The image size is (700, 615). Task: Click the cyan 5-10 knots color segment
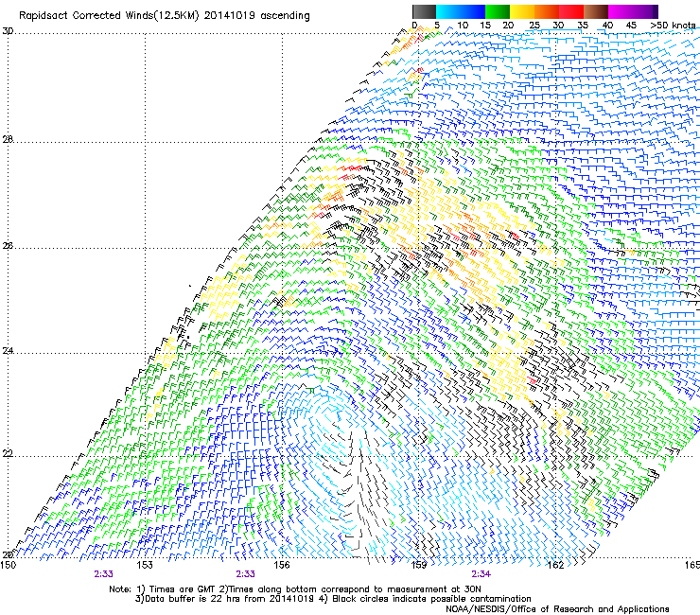click(448, 11)
